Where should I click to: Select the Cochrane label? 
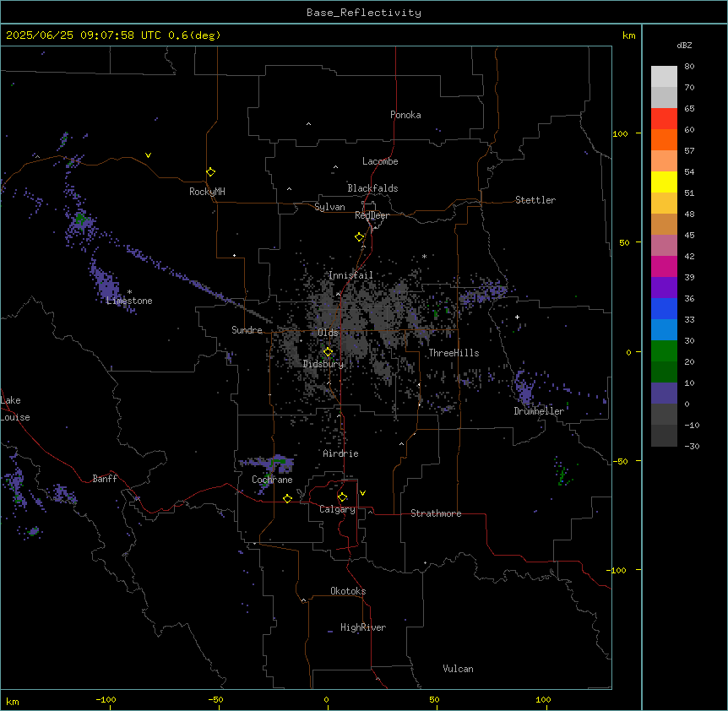tap(272, 480)
